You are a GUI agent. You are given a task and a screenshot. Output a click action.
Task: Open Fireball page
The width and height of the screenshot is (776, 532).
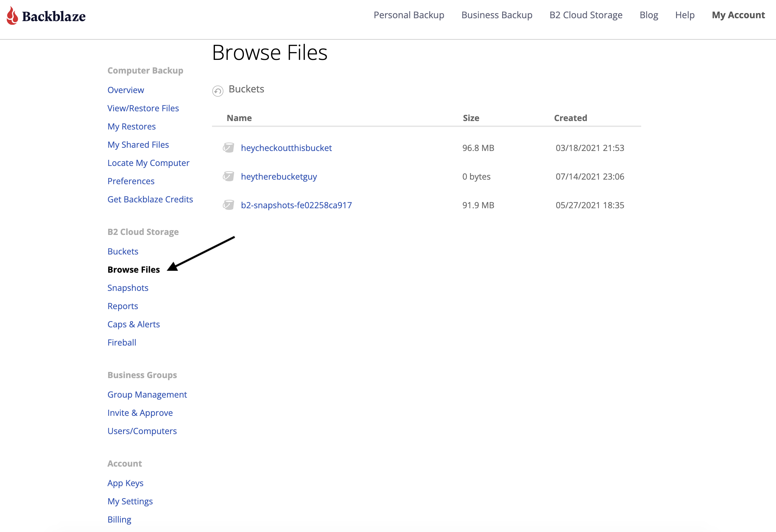pos(122,342)
